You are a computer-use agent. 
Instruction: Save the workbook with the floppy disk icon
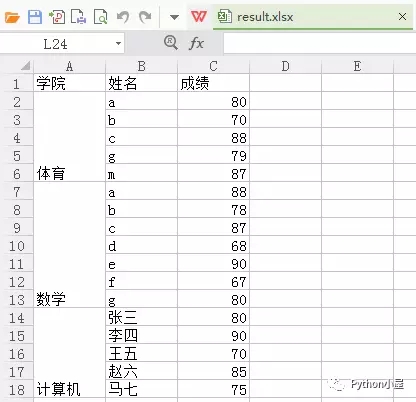point(35,17)
